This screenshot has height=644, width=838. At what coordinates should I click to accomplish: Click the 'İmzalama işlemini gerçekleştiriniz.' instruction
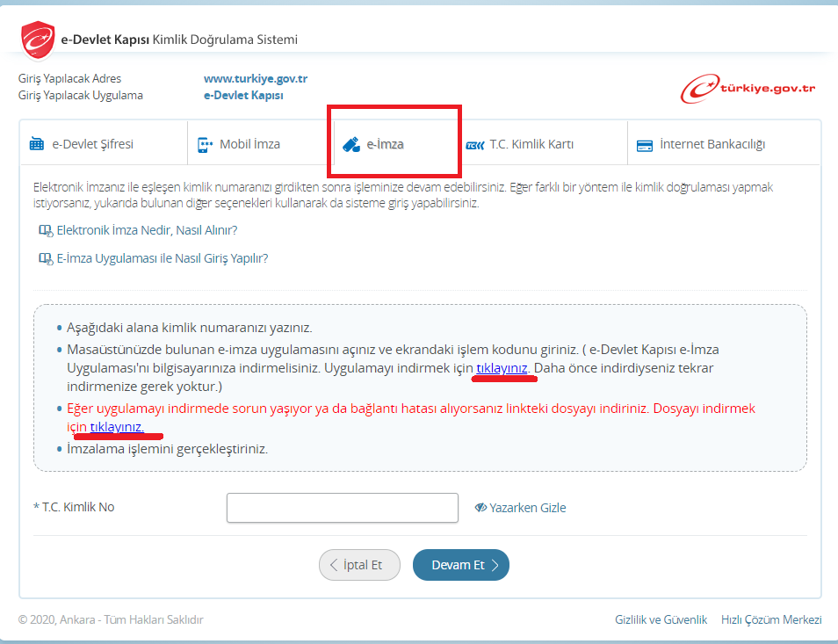pos(167,449)
